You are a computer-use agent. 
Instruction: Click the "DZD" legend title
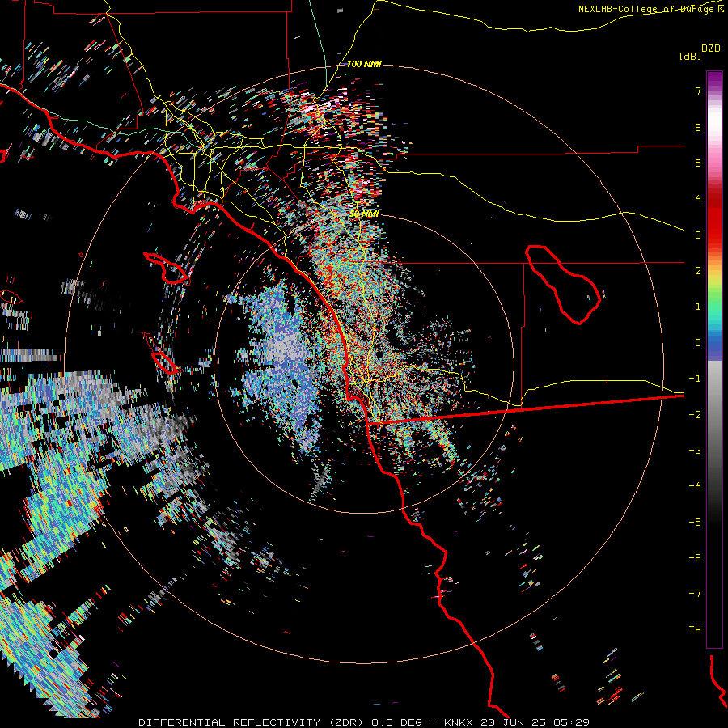711,49
